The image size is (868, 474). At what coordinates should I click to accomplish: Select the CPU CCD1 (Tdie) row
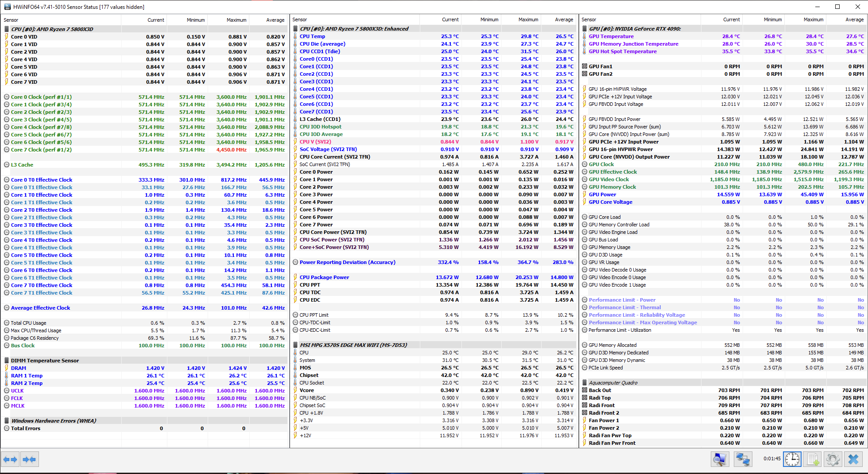[x=434, y=51]
